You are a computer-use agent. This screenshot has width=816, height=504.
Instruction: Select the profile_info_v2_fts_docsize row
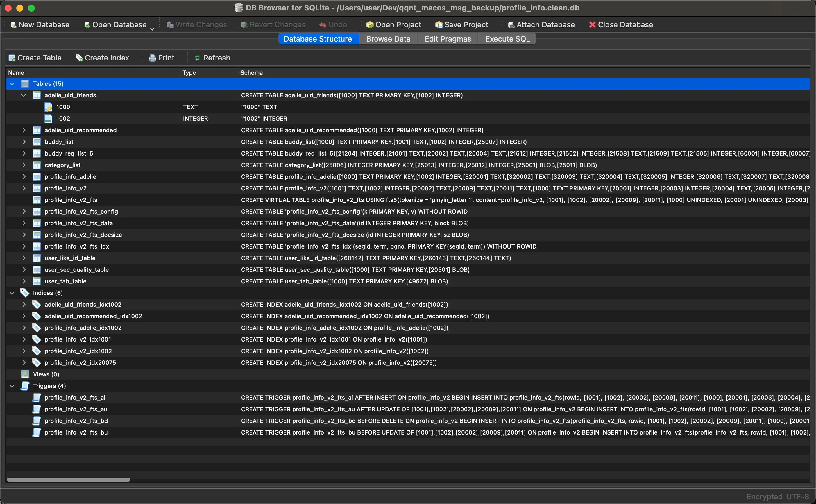(408, 235)
